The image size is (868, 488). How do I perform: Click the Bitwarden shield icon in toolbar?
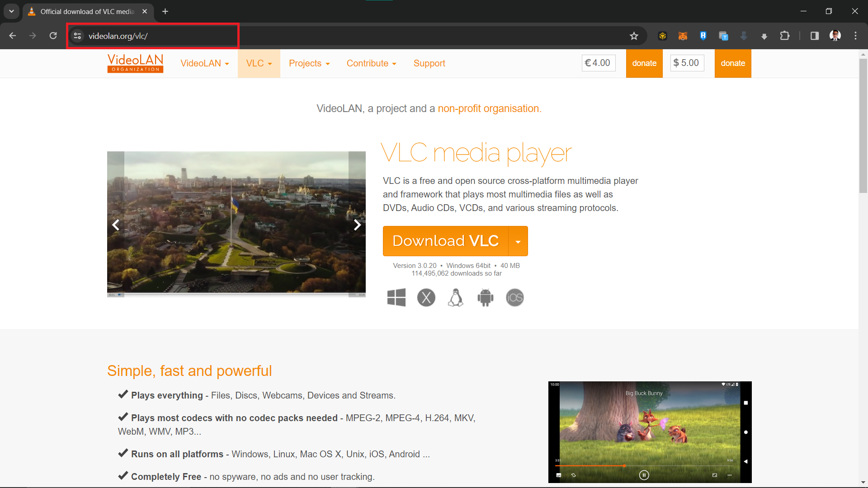[702, 36]
